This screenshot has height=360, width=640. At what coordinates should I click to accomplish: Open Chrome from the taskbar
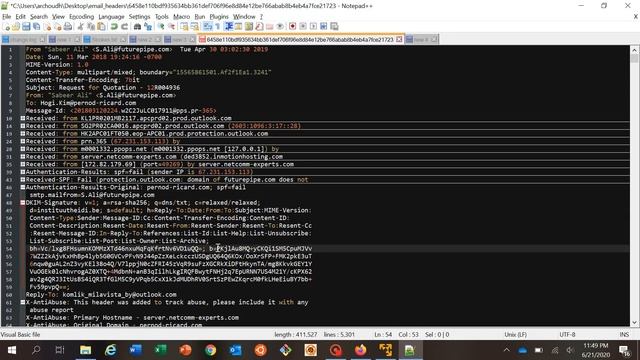(210, 350)
